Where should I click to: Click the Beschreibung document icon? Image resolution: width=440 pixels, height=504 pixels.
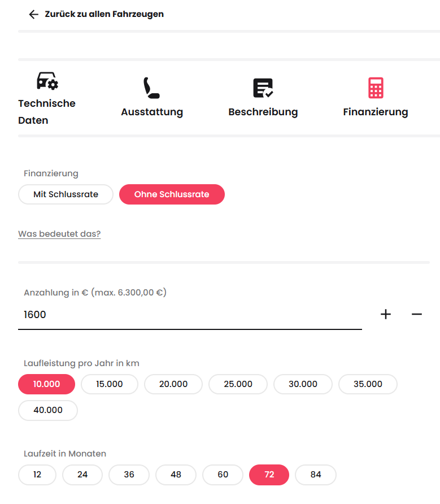click(x=263, y=88)
